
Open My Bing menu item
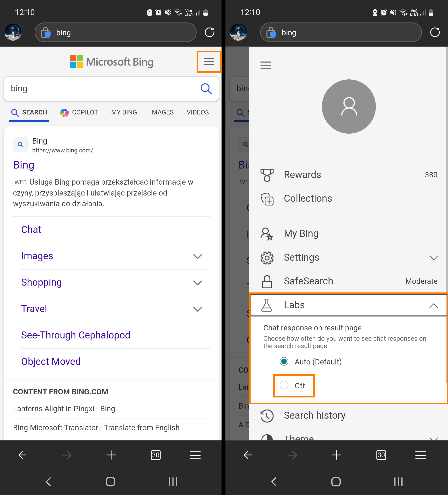pos(349,234)
